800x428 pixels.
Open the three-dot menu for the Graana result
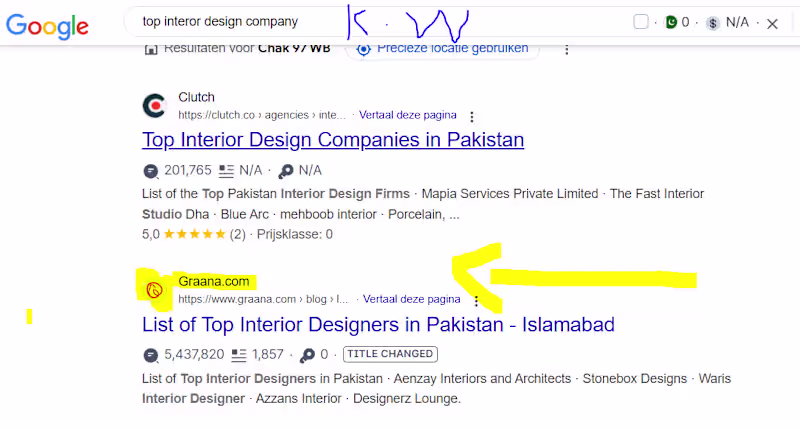coord(476,300)
